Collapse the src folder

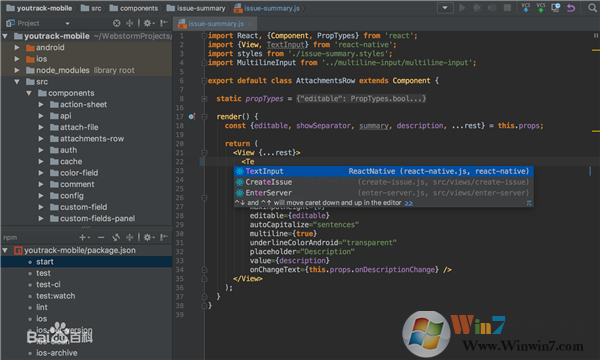click(17, 82)
